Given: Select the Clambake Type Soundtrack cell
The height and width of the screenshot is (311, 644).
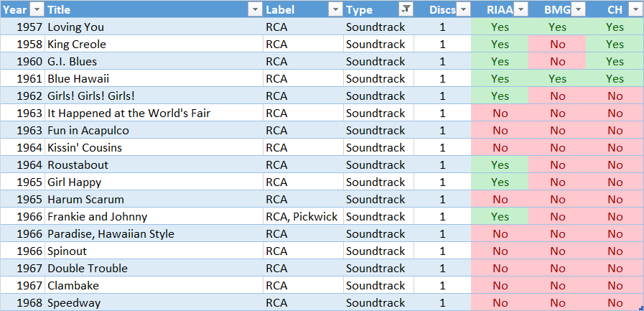Looking at the screenshot, I should 378,286.
